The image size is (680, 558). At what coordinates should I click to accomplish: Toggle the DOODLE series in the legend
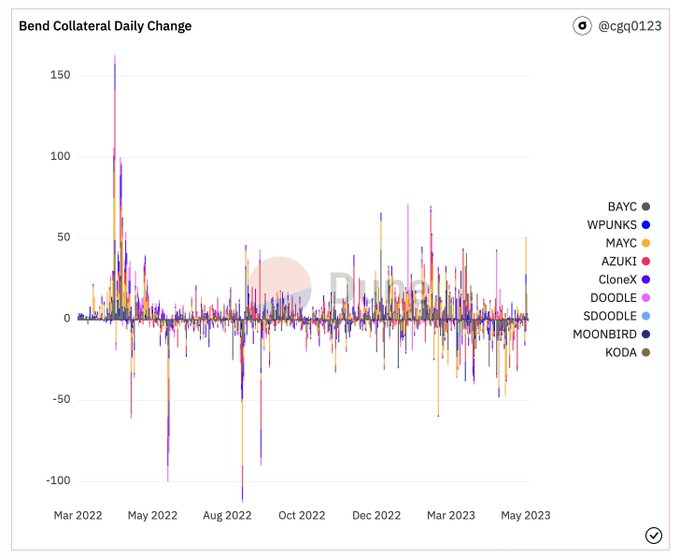pos(620,298)
